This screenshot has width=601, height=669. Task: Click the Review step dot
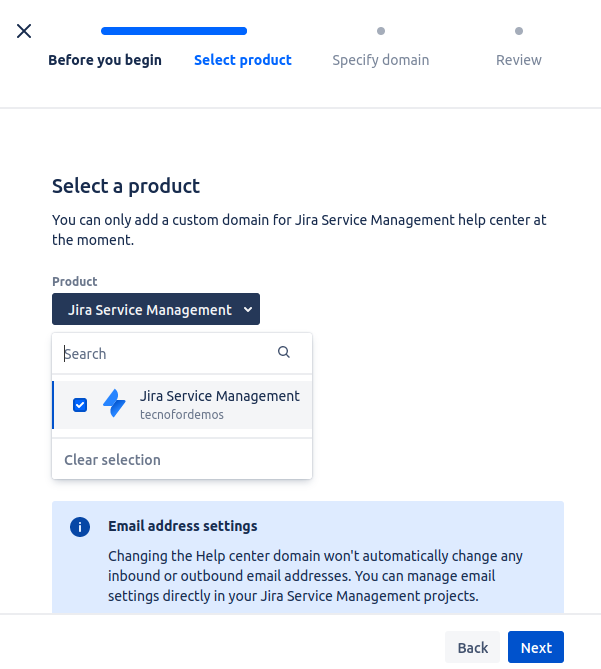[519, 31]
